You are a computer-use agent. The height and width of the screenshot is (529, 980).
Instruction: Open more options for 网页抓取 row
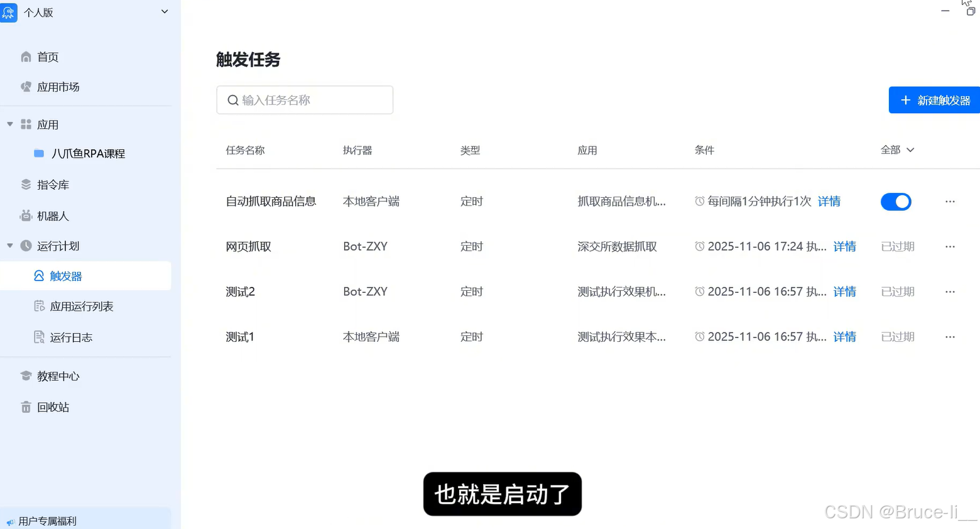pyautogui.click(x=950, y=247)
